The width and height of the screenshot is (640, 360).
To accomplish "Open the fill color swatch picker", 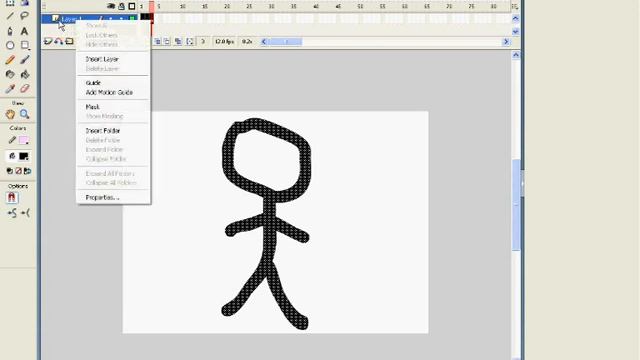I will [23, 156].
